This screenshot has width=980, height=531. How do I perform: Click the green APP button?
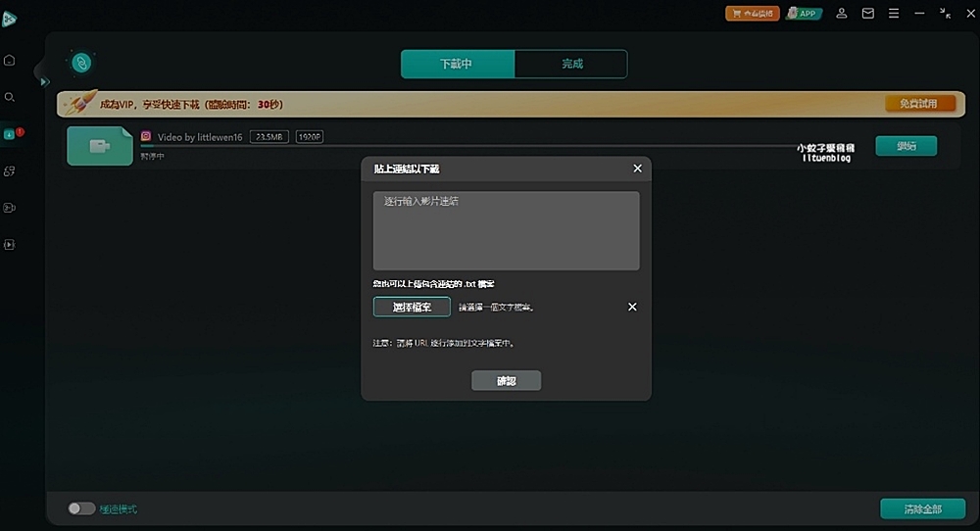tap(804, 13)
